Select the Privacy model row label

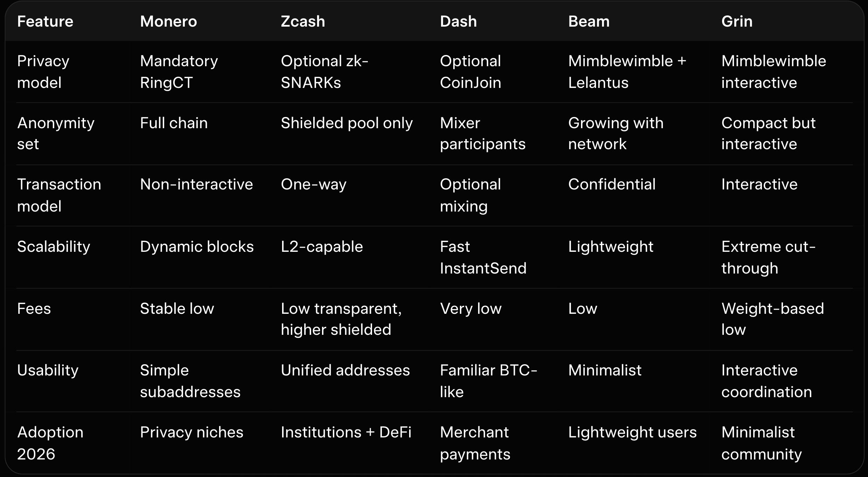coord(43,72)
